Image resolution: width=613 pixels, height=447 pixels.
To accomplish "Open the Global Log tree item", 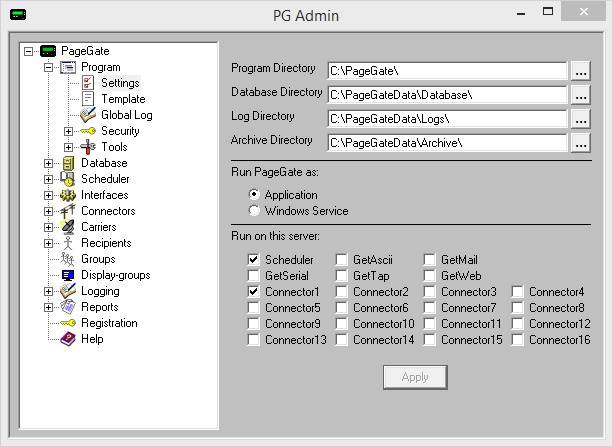I will pos(127,115).
